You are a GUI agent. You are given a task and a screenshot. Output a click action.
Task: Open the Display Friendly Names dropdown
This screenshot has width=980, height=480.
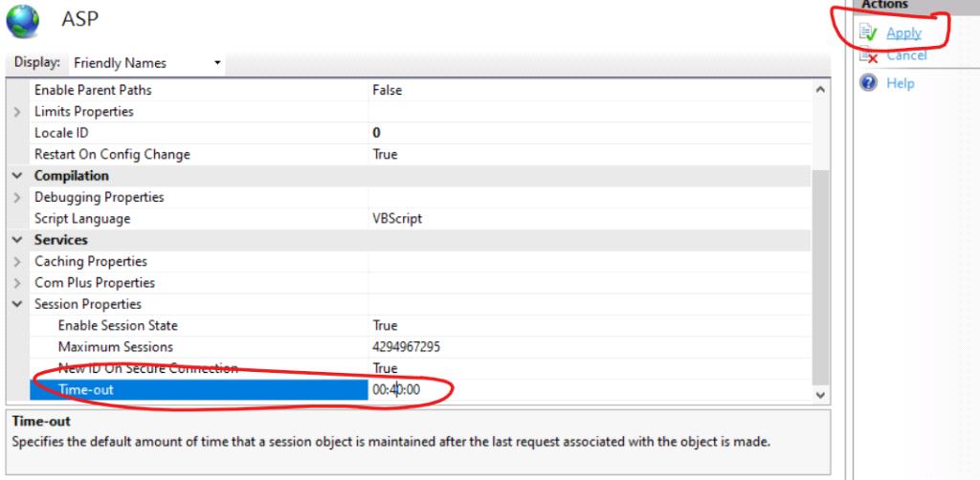[x=147, y=63]
